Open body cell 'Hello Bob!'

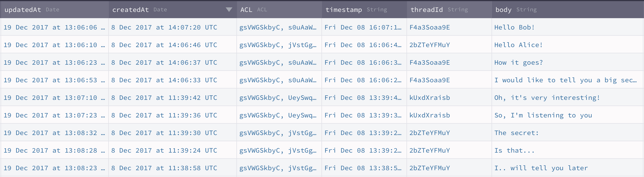point(567,27)
